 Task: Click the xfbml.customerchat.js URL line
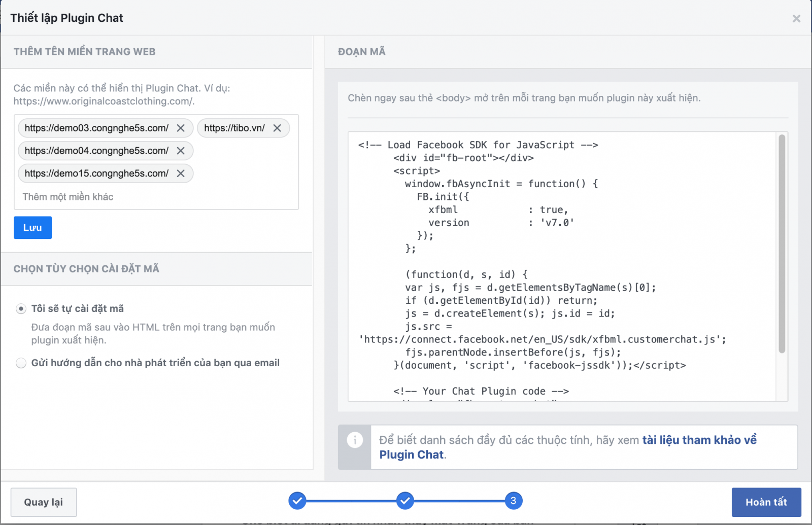(x=543, y=339)
